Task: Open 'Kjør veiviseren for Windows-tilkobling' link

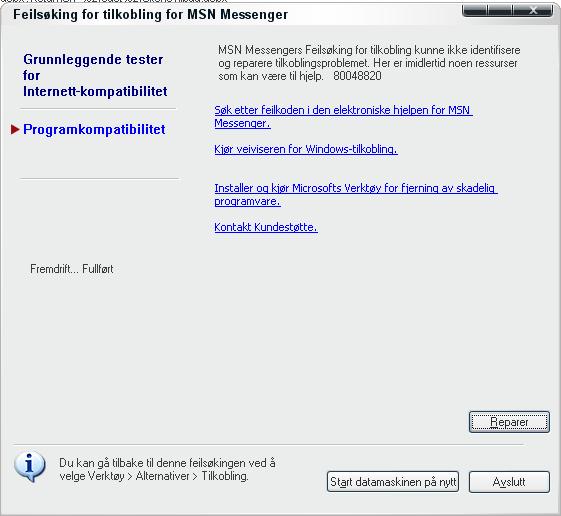Action: pos(306,149)
